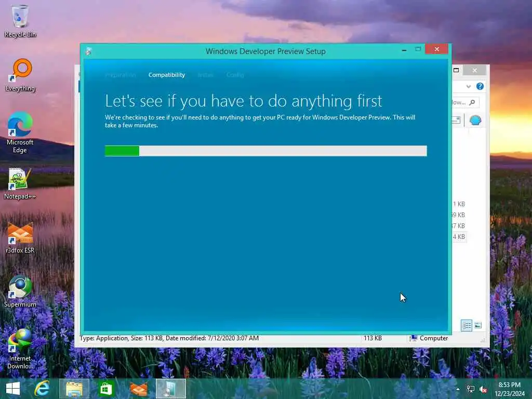Open the Windows Store taskbar icon
This screenshot has height=399, width=532.
click(x=106, y=389)
